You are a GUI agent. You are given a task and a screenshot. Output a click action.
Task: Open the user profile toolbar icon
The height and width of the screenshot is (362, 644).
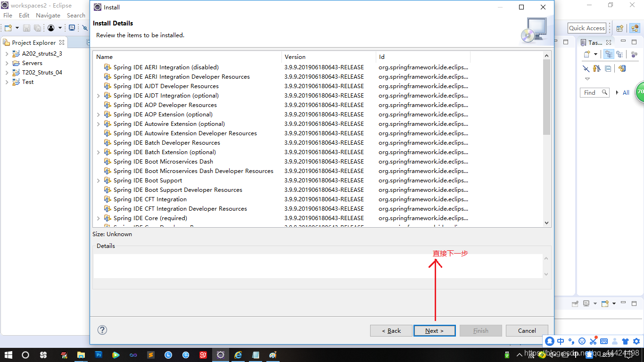[51, 28]
